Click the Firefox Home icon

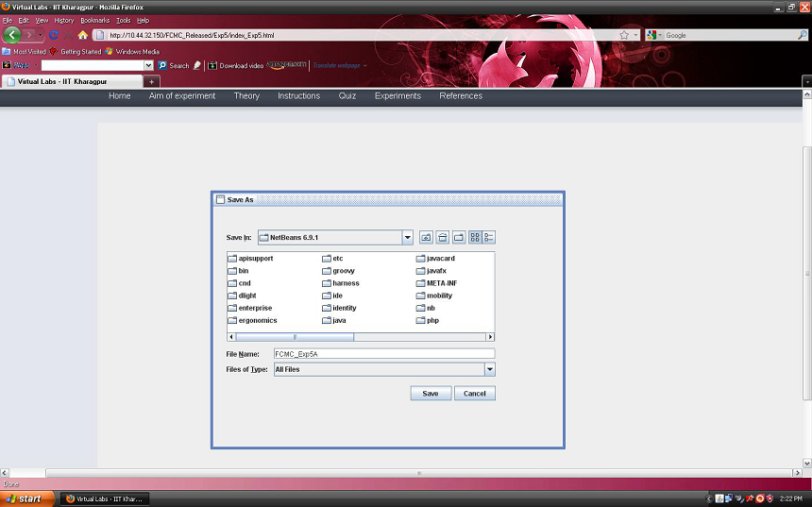(83, 35)
